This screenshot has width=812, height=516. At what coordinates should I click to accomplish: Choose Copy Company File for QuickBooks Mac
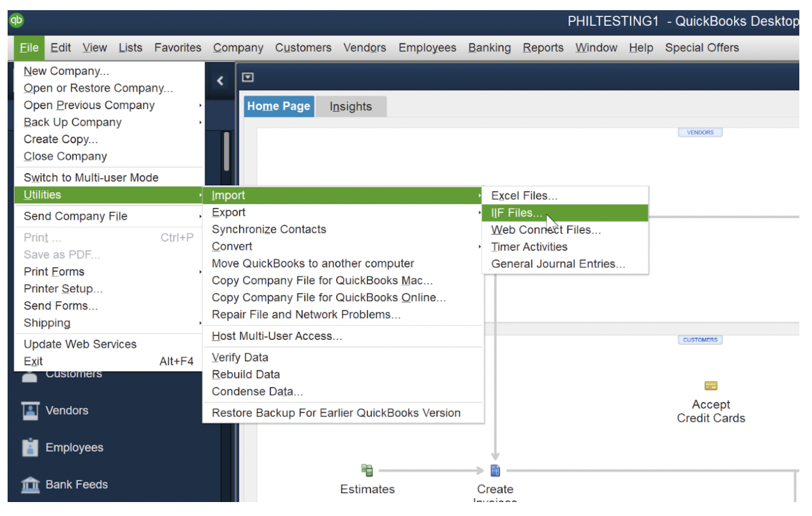(343, 280)
